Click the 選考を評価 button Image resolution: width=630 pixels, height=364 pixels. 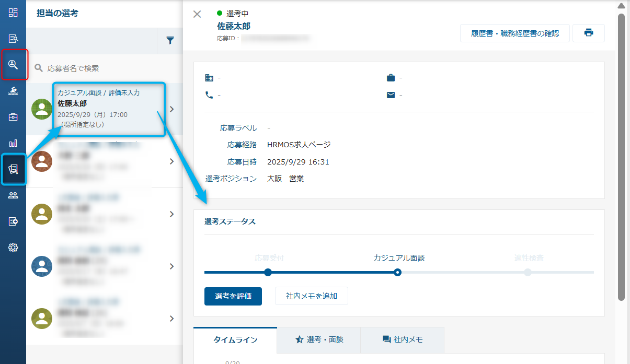click(233, 296)
